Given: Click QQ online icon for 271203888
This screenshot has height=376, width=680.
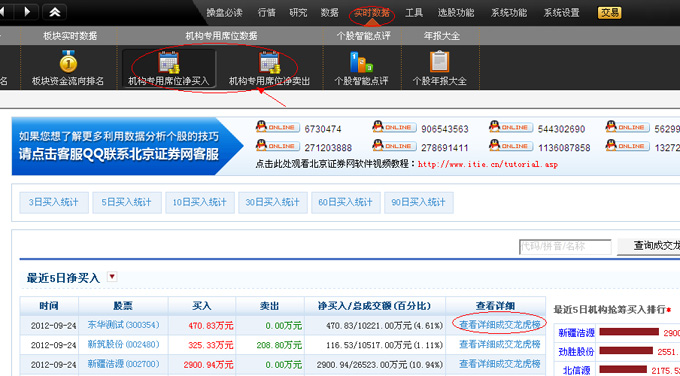Looking at the screenshot, I should 278,146.
